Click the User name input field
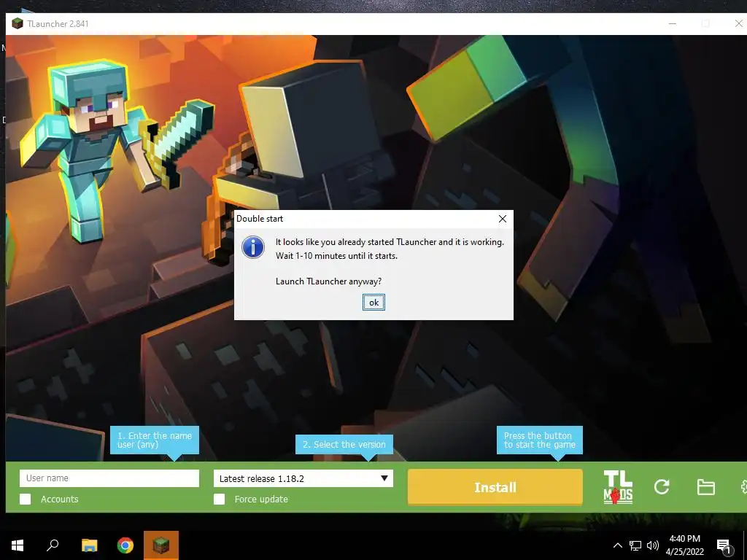This screenshot has width=747, height=560. point(109,478)
